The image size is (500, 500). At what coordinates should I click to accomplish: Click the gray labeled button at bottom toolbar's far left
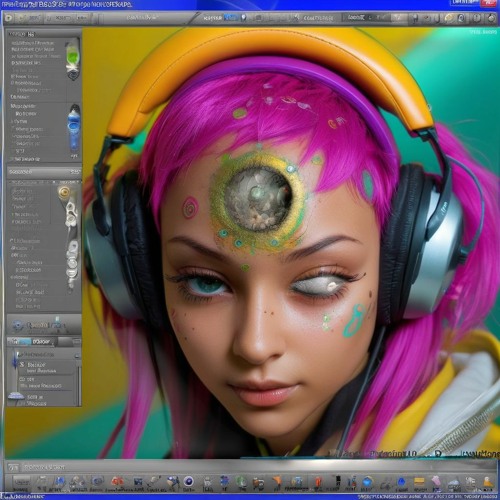point(22,483)
